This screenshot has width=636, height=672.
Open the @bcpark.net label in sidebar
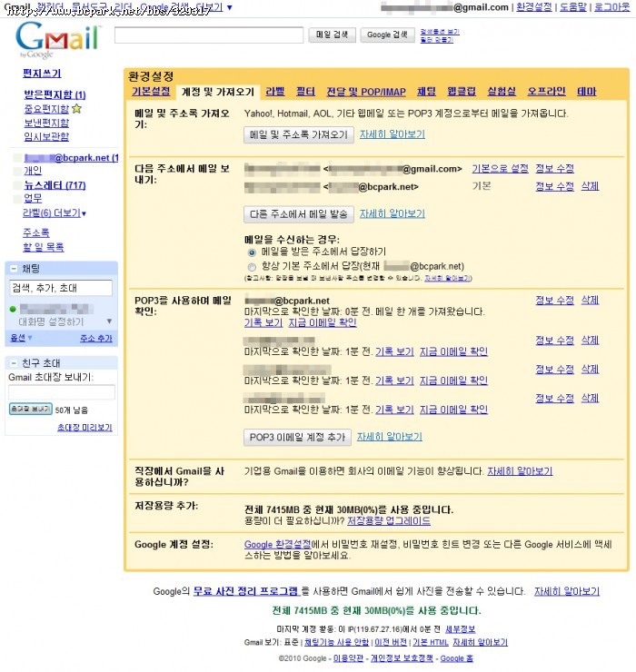[71, 158]
